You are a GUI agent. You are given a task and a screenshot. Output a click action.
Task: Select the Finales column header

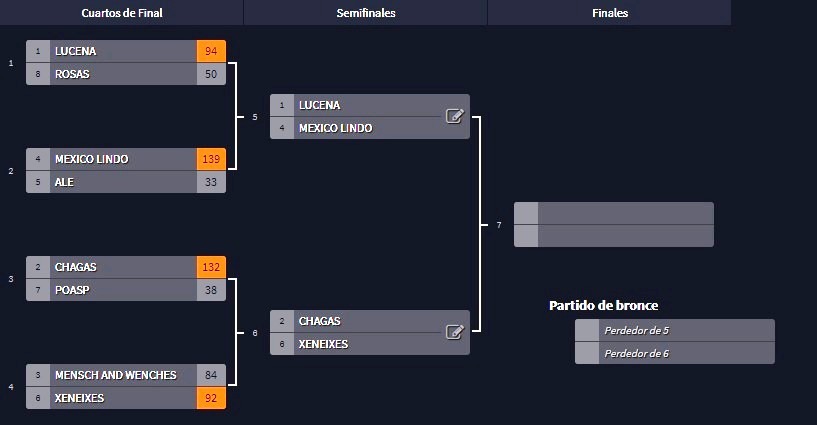pyautogui.click(x=610, y=13)
